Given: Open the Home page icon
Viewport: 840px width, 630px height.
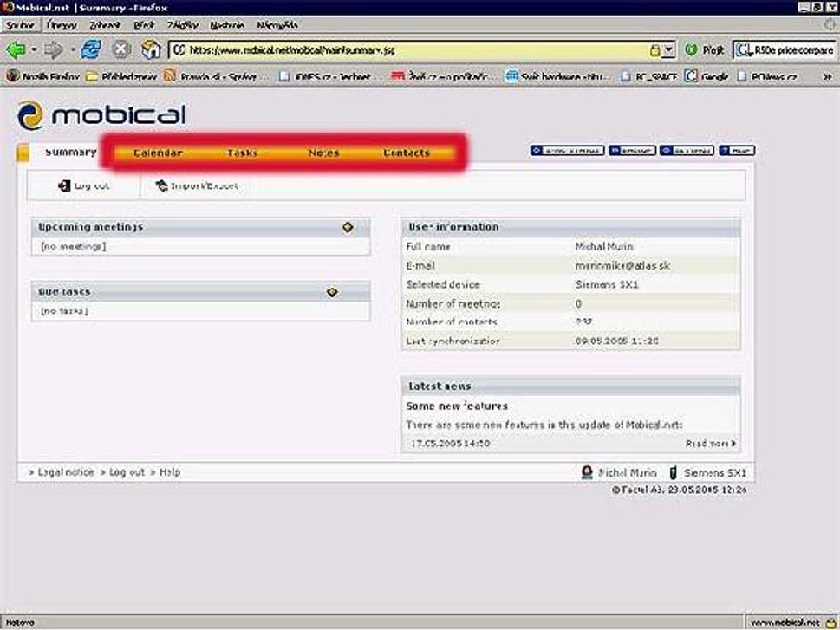Looking at the screenshot, I should [151, 49].
